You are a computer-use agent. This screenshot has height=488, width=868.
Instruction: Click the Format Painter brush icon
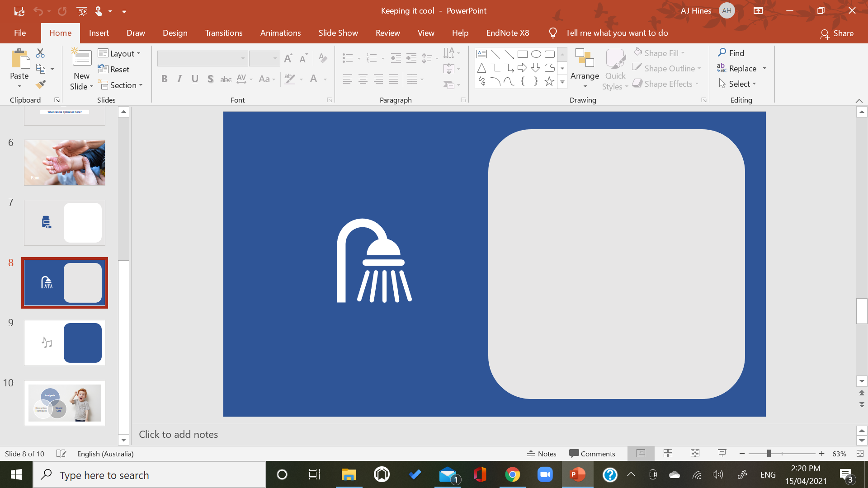[x=41, y=84]
